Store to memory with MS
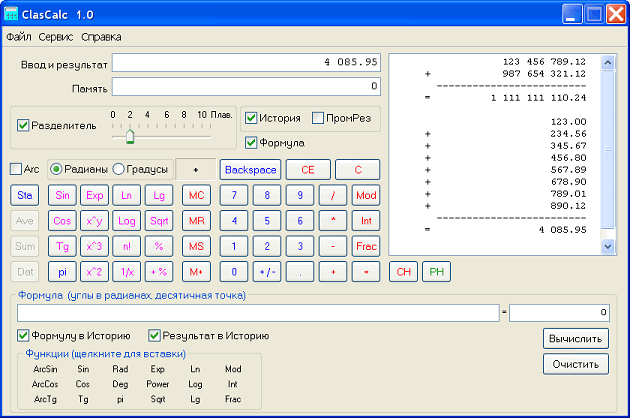 click(196, 246)
